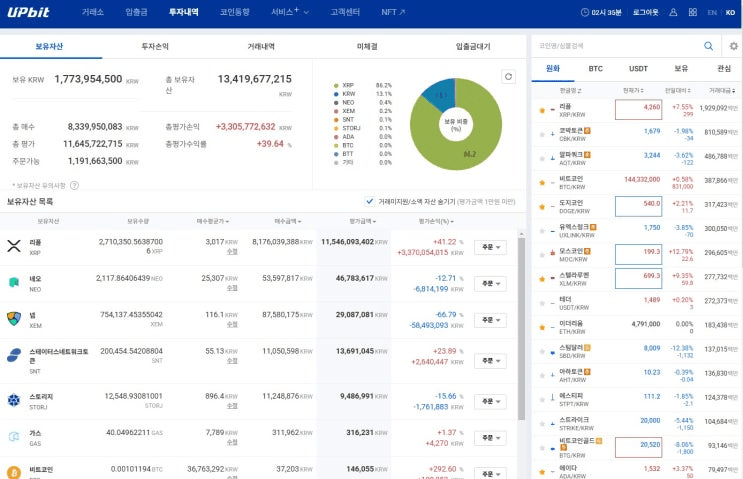Toggle favorite star for 이더리움 ETH/KRW
Viewport: 743px width, 479px height.
(542, 327)
